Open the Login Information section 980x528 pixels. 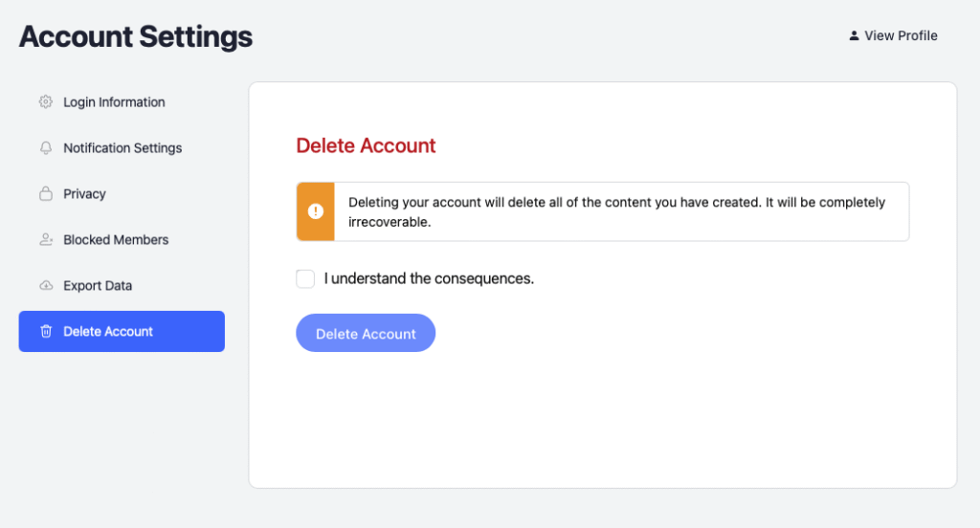(x=114, y=102)
